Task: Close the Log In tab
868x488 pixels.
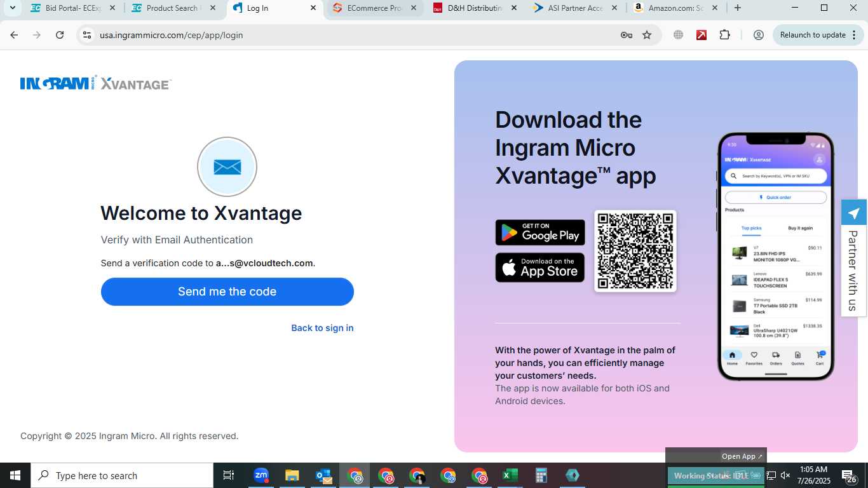Action: tap(313, 8)
